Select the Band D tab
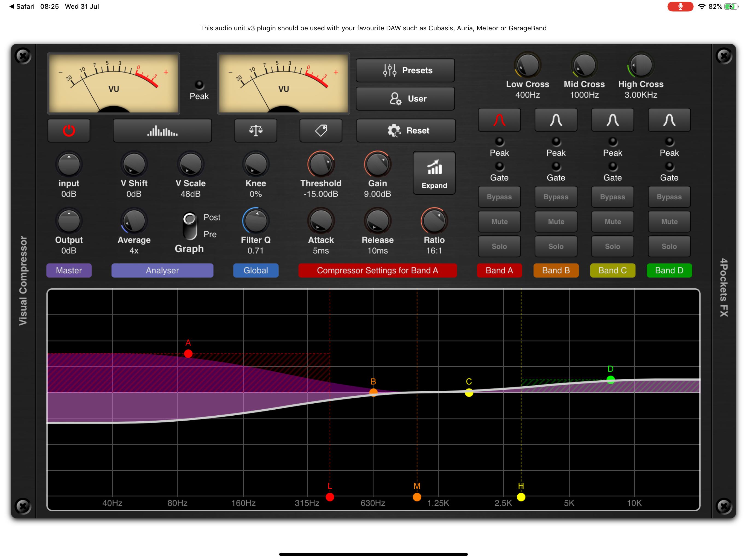The height and width of the screenshot is (560, 747). [669, 270]
